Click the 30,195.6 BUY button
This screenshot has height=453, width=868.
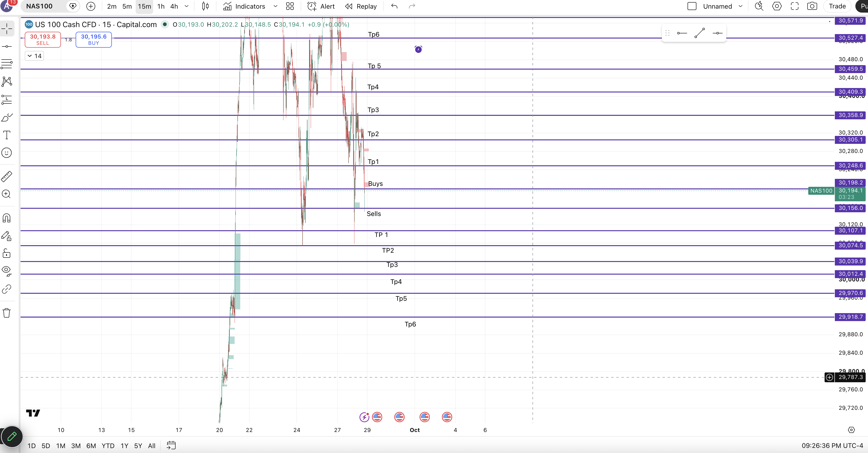94,39
